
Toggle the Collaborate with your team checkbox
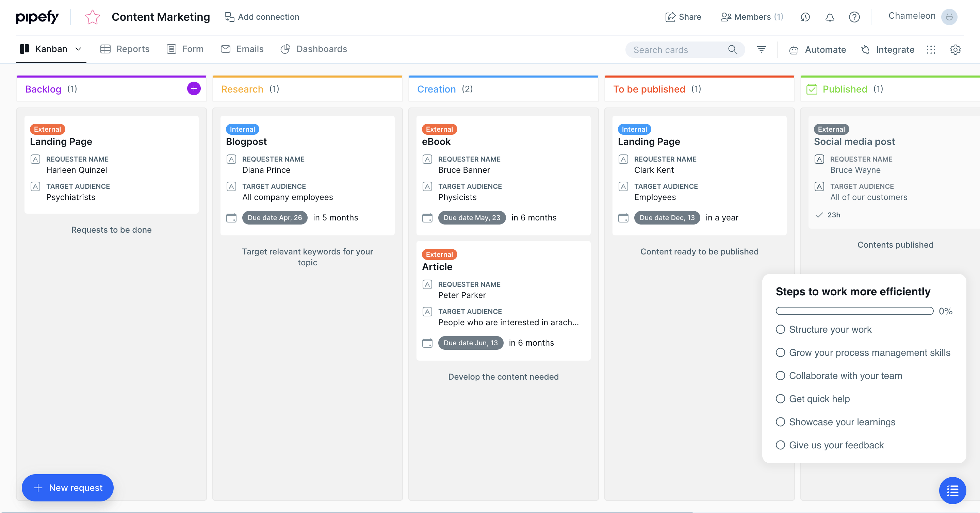(x=780, y=376)
